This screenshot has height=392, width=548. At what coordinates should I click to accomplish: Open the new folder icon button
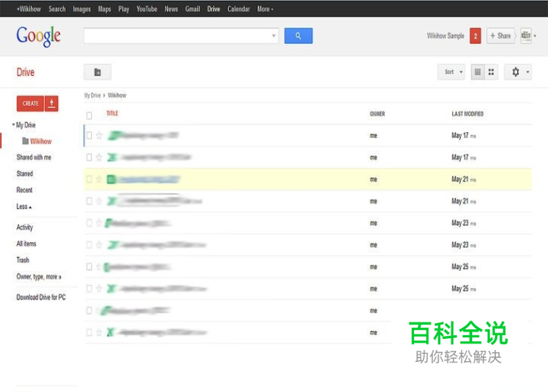97,72
